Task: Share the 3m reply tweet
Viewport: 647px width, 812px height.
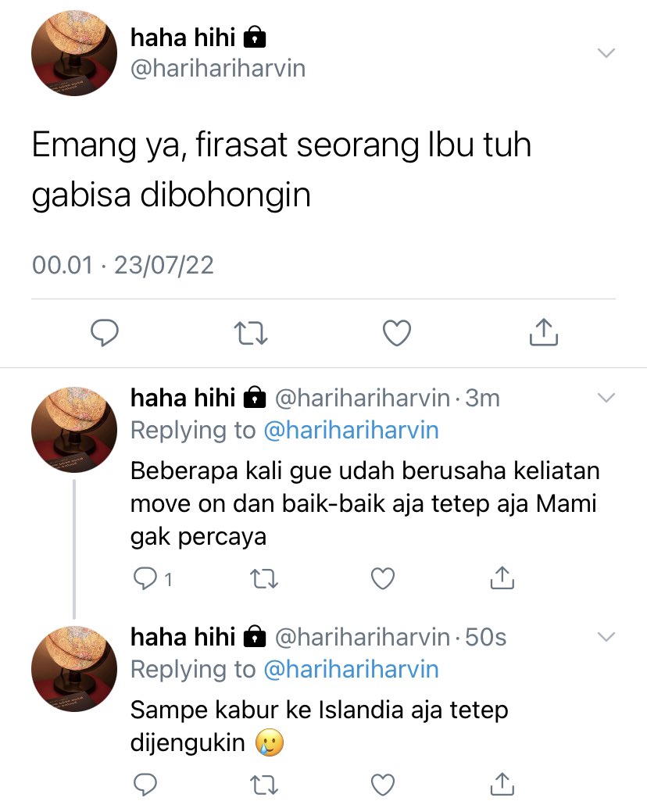Action: click(502, 578)
